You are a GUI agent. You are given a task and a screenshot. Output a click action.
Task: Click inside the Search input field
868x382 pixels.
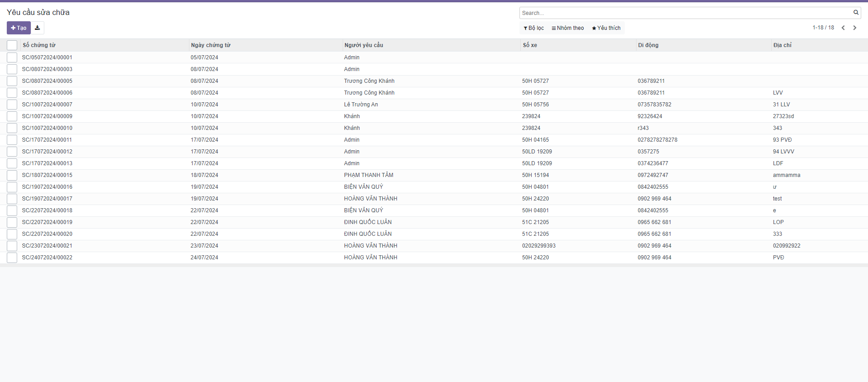pyautogui.click(x=685, y=13)
